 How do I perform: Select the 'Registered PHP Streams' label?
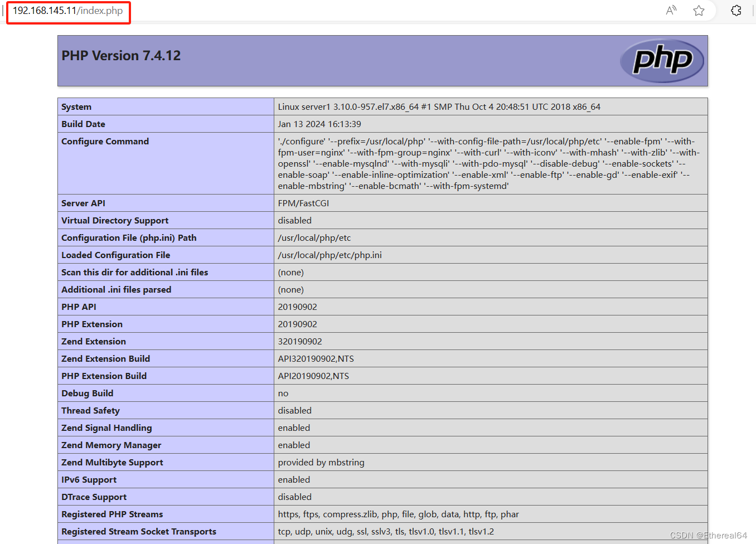112,514
